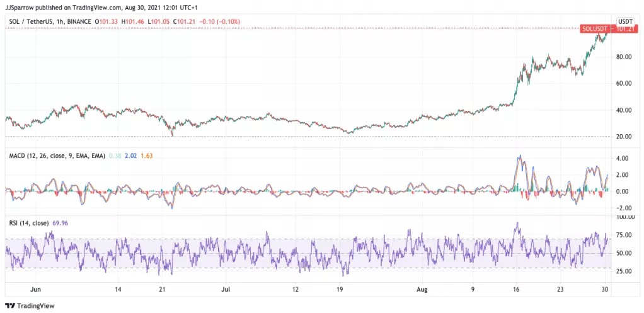The image size is (644, 313).
Task: Click the 75.00 level on RSI scale
Action: tap(625, 235)
